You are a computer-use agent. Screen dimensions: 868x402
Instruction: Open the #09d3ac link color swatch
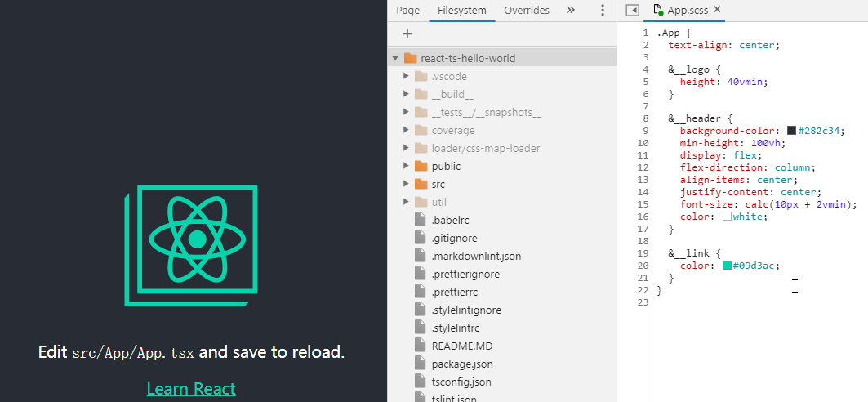(x=727, y=266)
